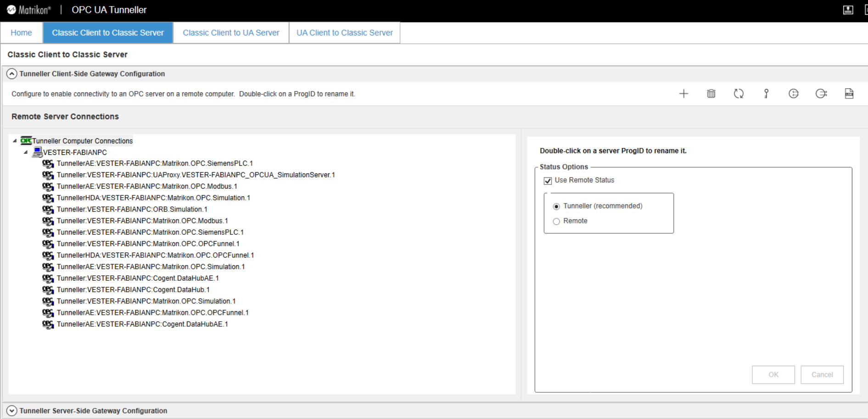The height and width of the screenshot is (419, 868).
Task: Click the icon beside TunnellerHDA Matrikon.OPC.Simulation.1
Action: (48, 198)
